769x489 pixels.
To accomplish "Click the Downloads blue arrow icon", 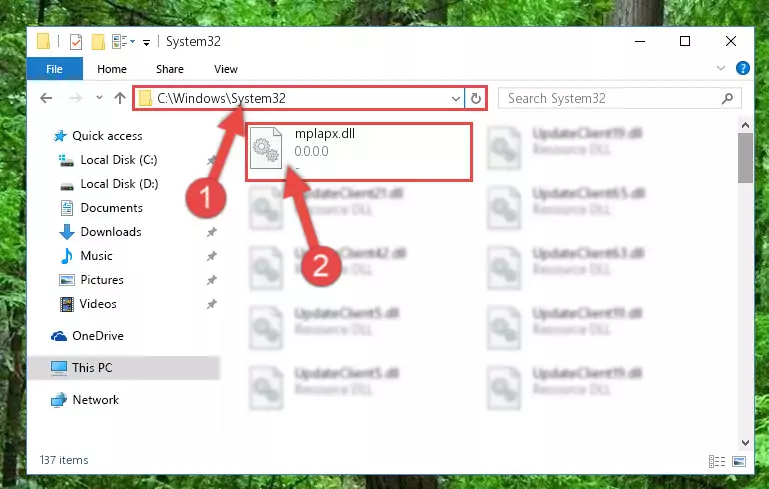I will pos(67,232).
